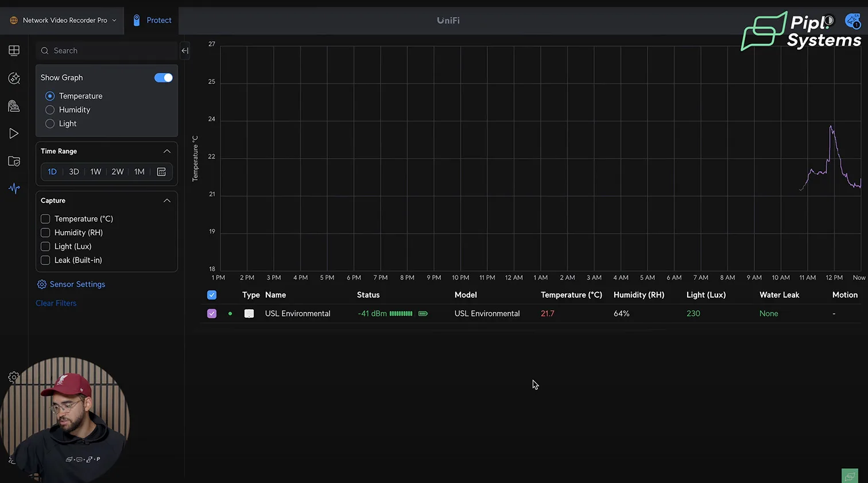Click the green online status dot

(230, 314)
